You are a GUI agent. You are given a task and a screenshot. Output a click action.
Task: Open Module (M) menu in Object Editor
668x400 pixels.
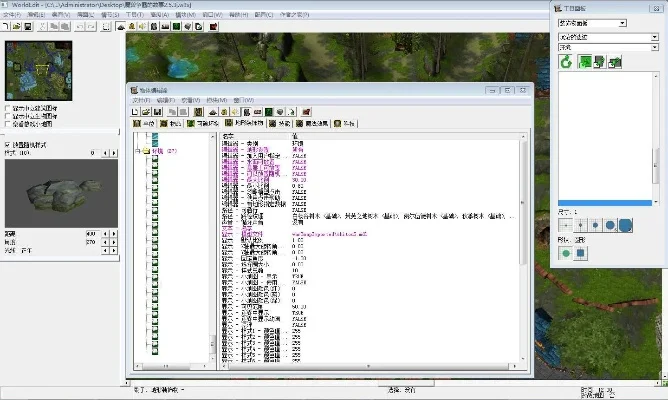216,101
